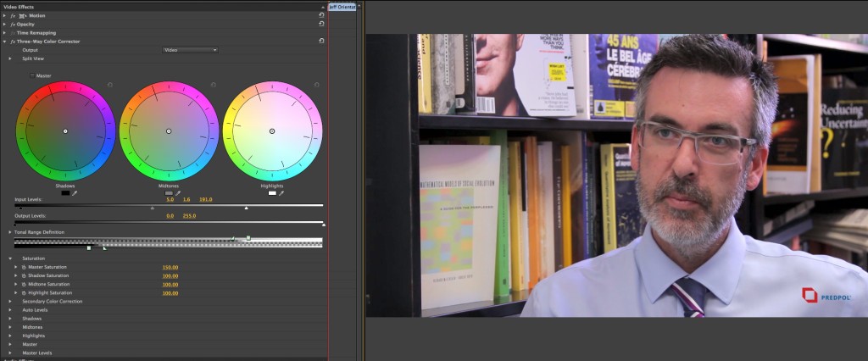The image size is (868, 361).
Task: Reset the Three-Way Color Corrector effect
Action: pos(321,41)
